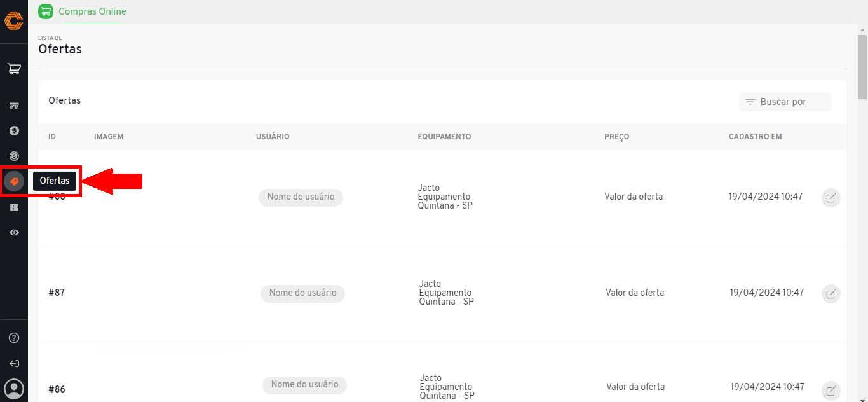The image size is (868, 402).
Task: Open the user profile avatar icon
Action: 14,389
